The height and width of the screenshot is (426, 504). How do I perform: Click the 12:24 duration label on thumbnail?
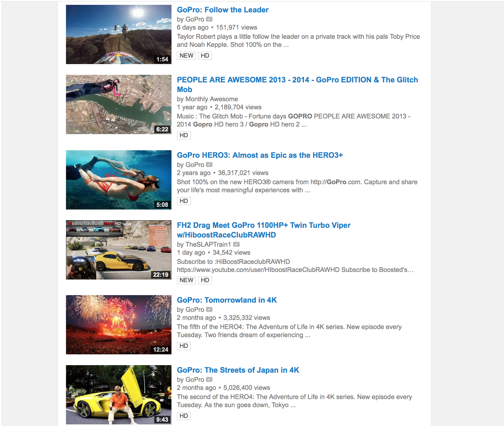click(x=161, y=349)
